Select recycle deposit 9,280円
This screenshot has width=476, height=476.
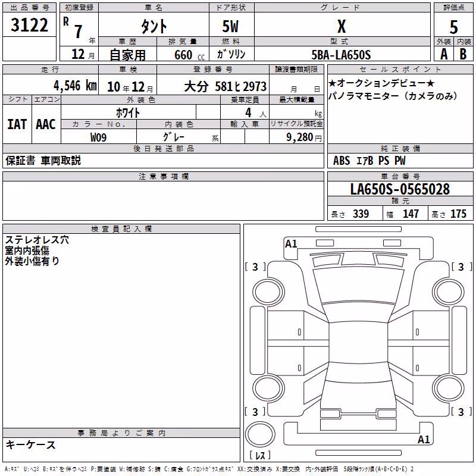304,137
